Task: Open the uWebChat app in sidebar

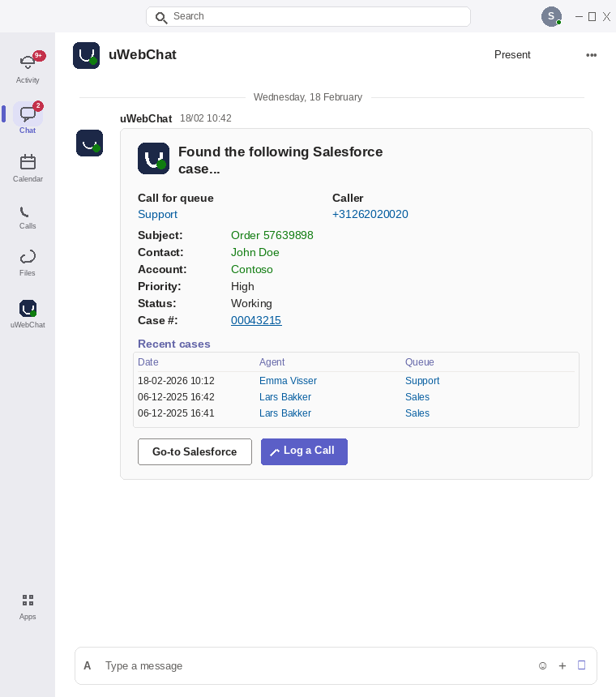Action: coord(28,314)
